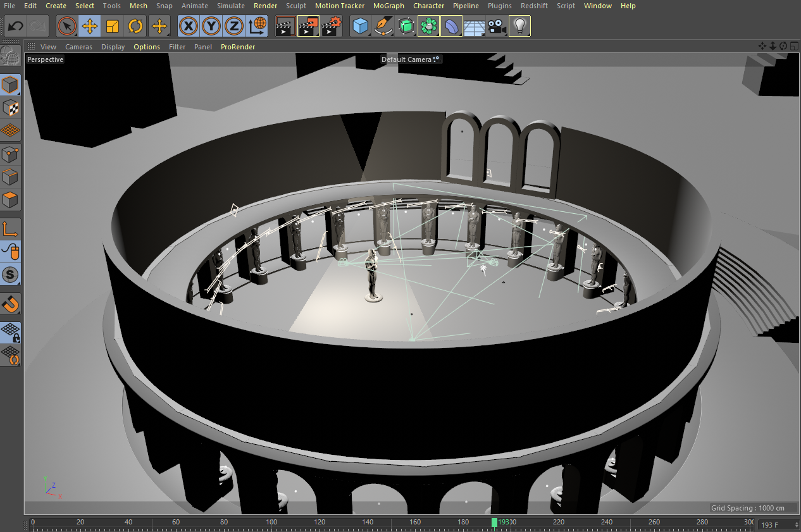Viewport: 801px width, 532px height.
Task: Click timeline ruler at frame 100
Action: pyautogui.click(x=271, y=523)
